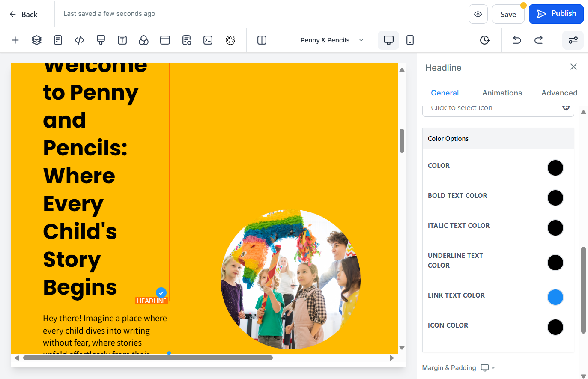Click the terminal prompt icon
Viewport: 588px width, 379px height.
click(208, 40)
